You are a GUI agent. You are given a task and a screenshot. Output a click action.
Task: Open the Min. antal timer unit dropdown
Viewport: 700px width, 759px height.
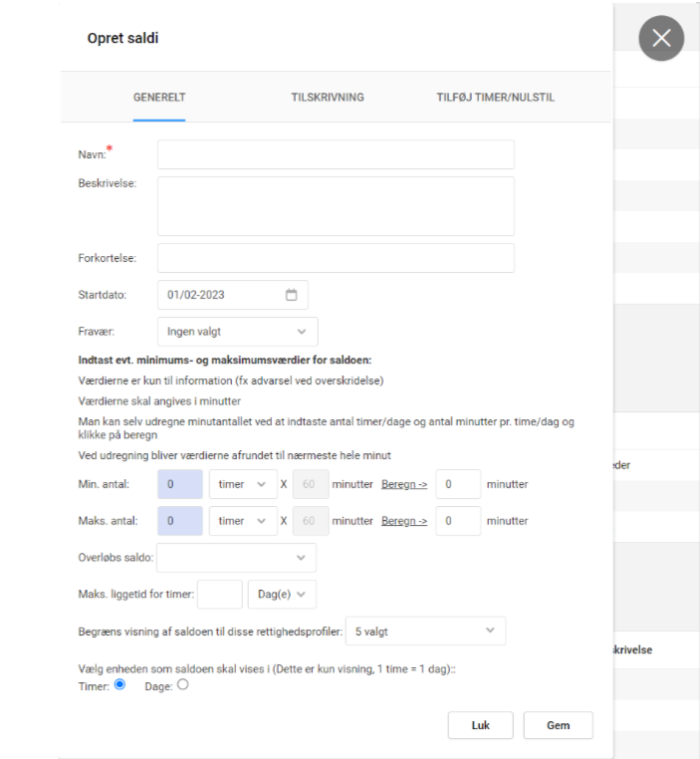[242, 484]
